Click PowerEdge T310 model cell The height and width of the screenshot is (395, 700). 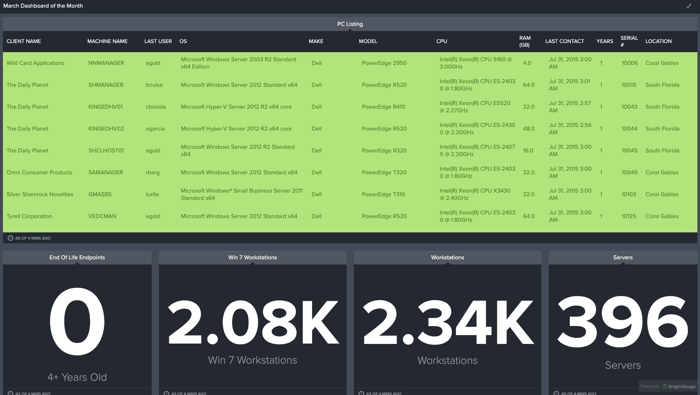point(383,194)
